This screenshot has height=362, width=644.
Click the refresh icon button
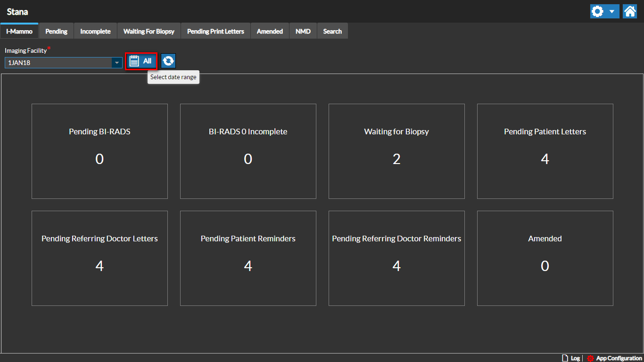point(168,61)
